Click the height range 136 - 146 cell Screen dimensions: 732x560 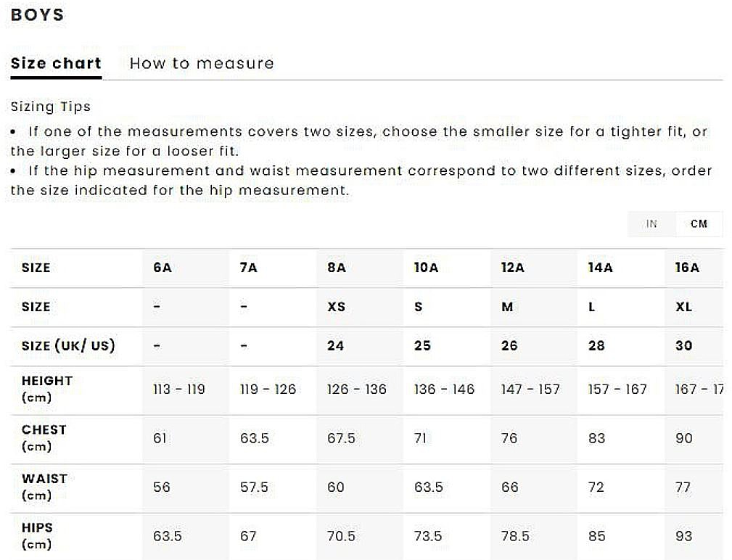tap(444, 390)
